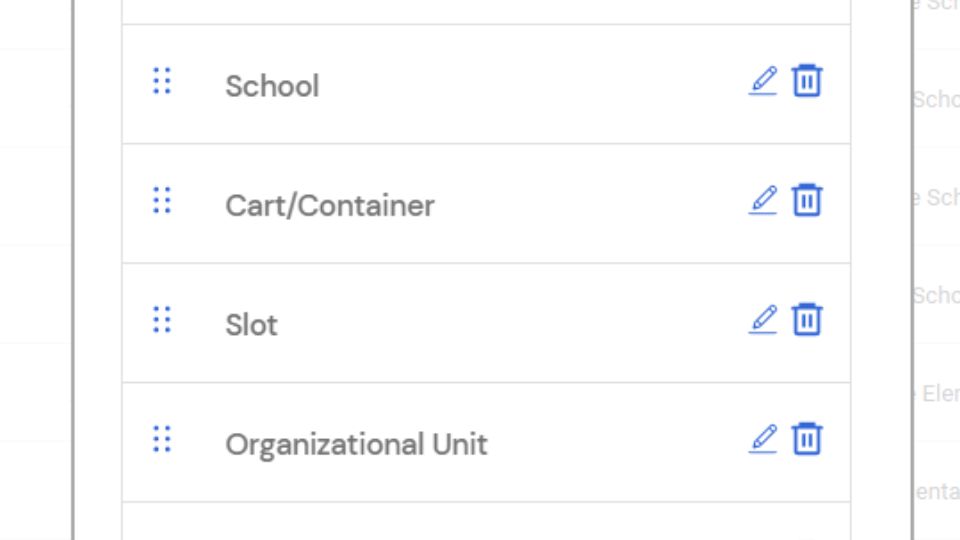This screenshot has width=960, height=540.
Task: Open edit for the Cart/Container entry
Action: point(763,200)
